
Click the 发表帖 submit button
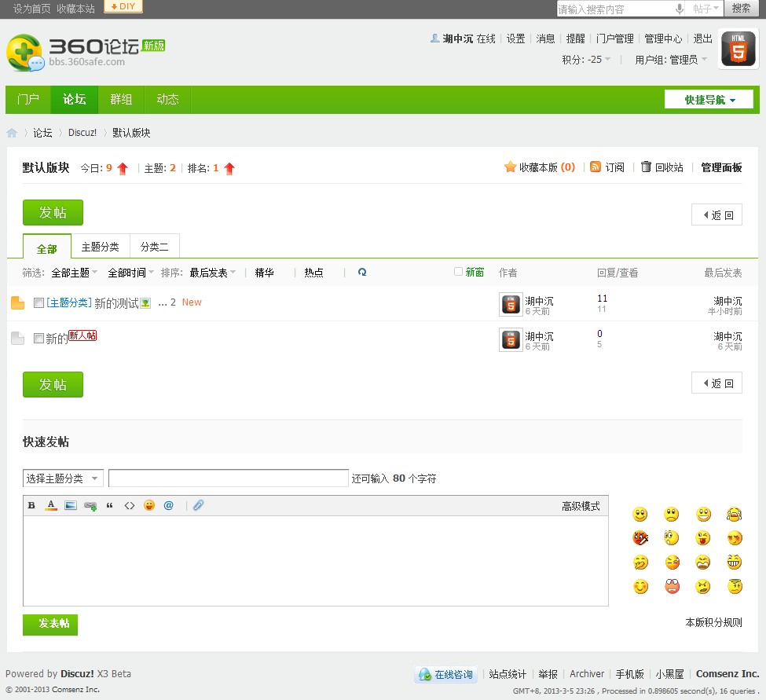click(x=50, y=625)
